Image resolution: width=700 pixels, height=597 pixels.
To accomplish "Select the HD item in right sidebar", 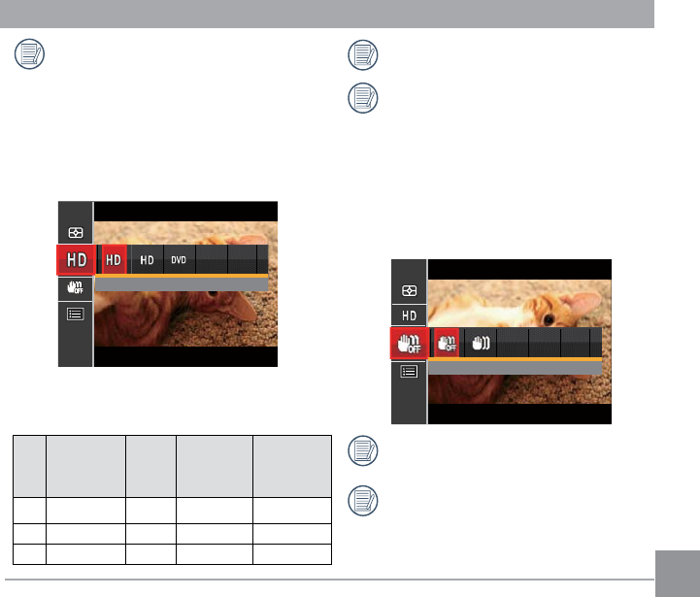I will [x=409, y=315].
